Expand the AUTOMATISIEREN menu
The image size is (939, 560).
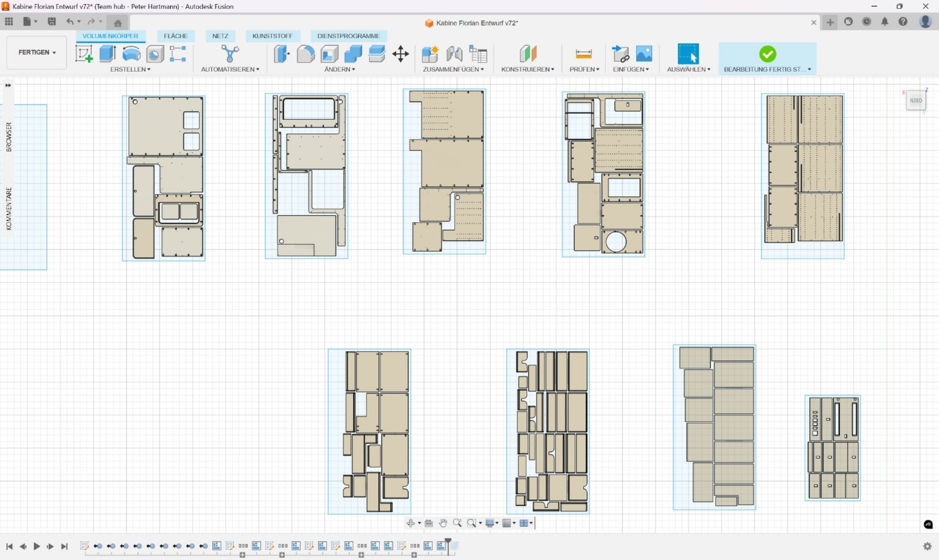pos(230,69)
